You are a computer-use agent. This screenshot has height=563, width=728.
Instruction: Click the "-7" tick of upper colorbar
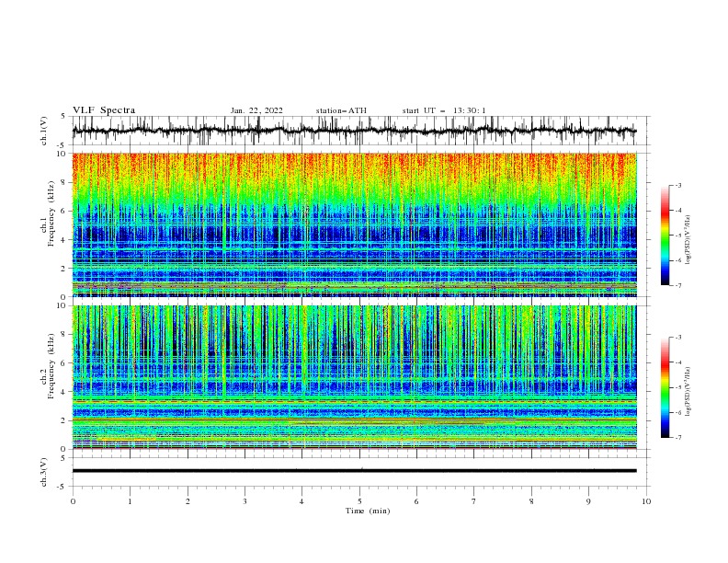[x=677, y=285]
